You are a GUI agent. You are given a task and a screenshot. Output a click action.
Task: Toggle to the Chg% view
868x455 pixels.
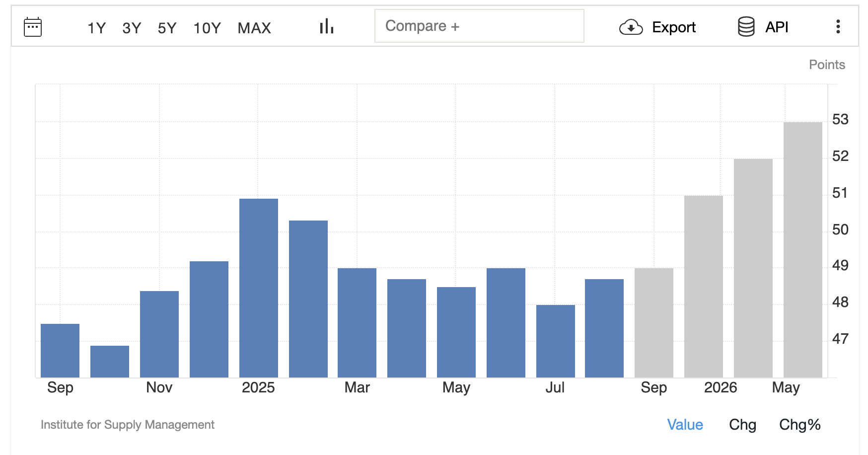click(x=799, y=425)
